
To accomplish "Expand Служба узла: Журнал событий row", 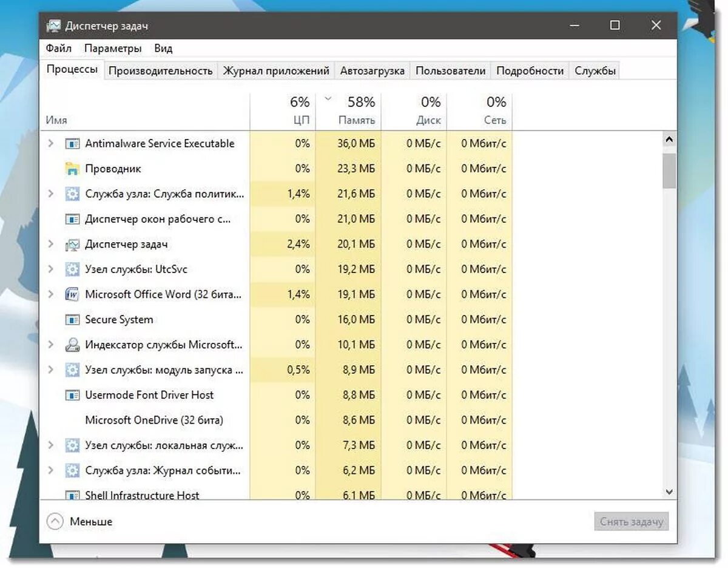I will (x=51, y=470).
